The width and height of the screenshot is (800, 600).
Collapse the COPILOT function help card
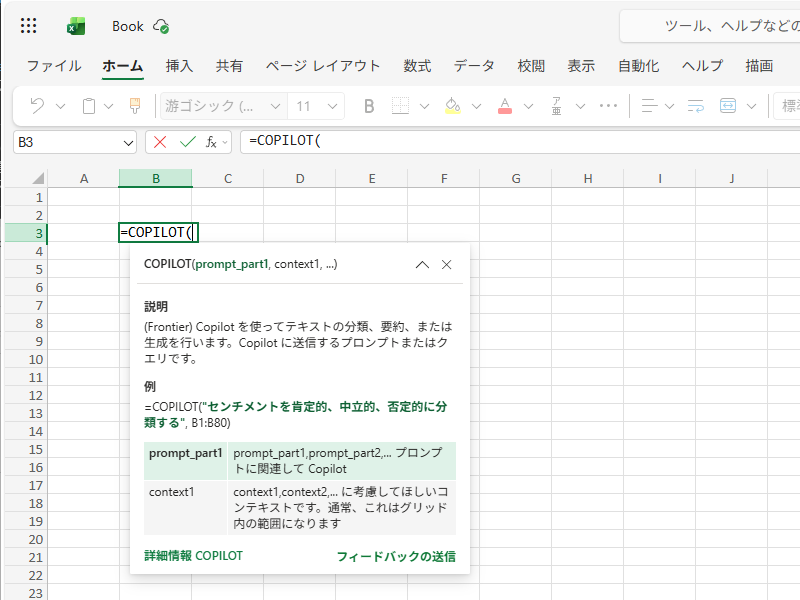click(422, 264)
